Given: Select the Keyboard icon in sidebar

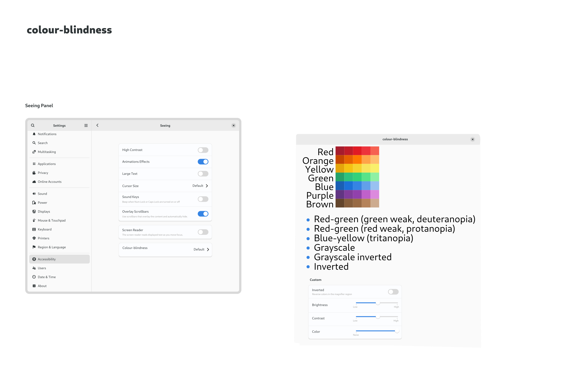Looking at the screenshot, I should coord(34,229).
